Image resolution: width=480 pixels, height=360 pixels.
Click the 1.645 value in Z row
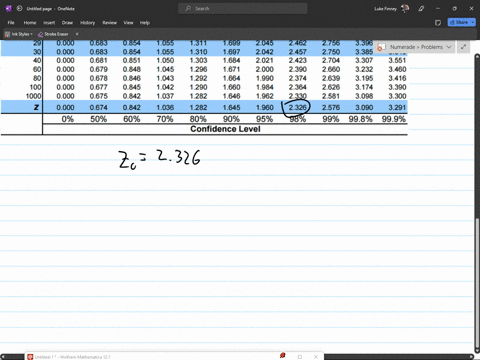click(231, 107)
